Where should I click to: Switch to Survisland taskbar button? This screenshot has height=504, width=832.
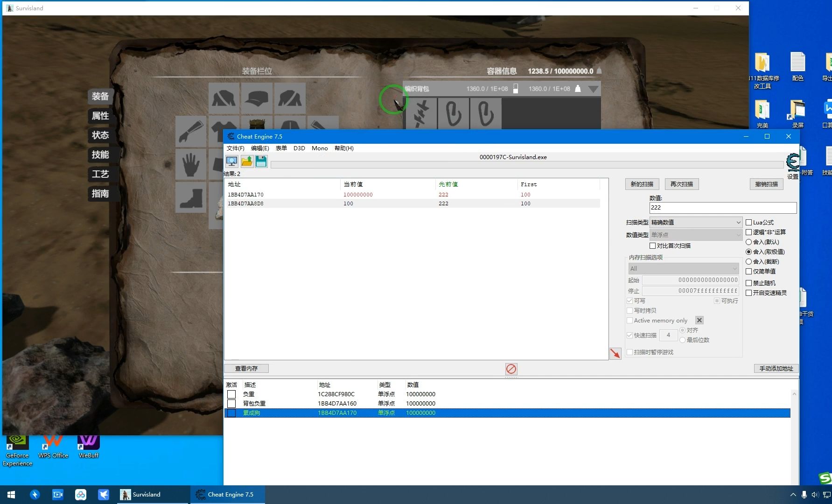[153, 495]
